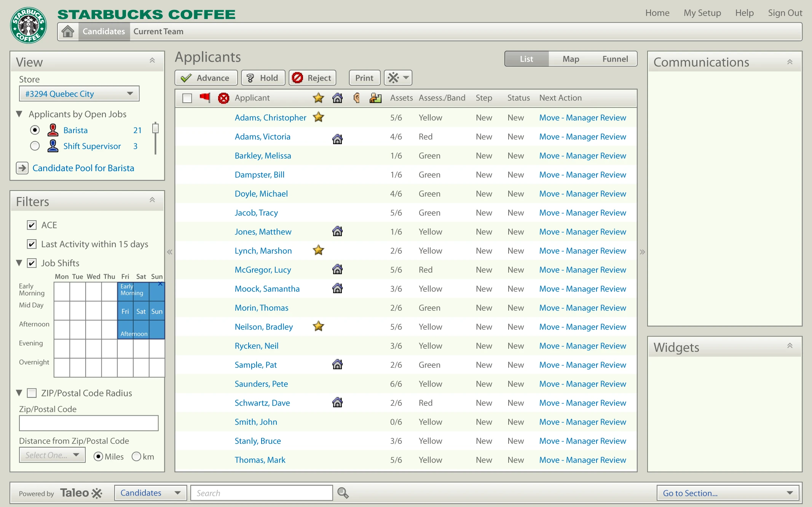Enable the ZIP/Postal Code Radius checkbox
This screenshot has height=507, width=812.
[32, 393]
